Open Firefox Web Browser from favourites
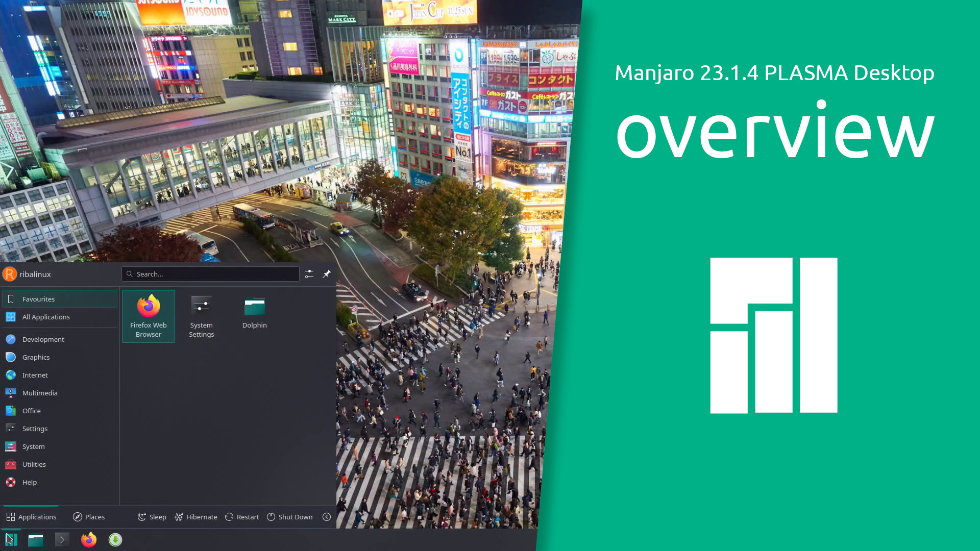 point(149,316)
